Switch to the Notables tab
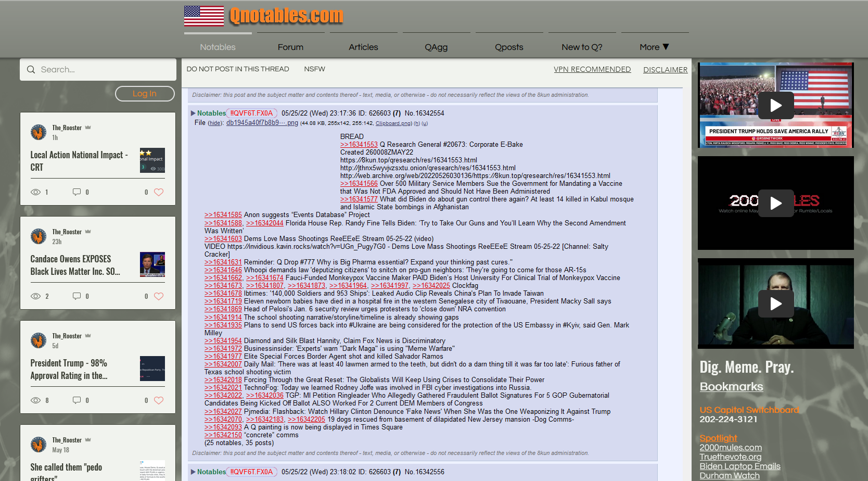Viewport: 868px width, 481px height. pyautogui.click(x=218, y=47)
